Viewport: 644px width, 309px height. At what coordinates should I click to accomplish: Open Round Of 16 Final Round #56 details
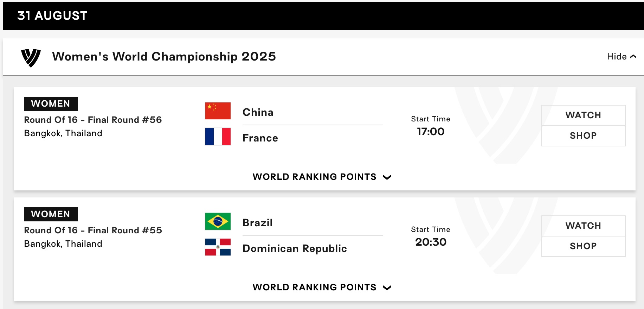93,120
